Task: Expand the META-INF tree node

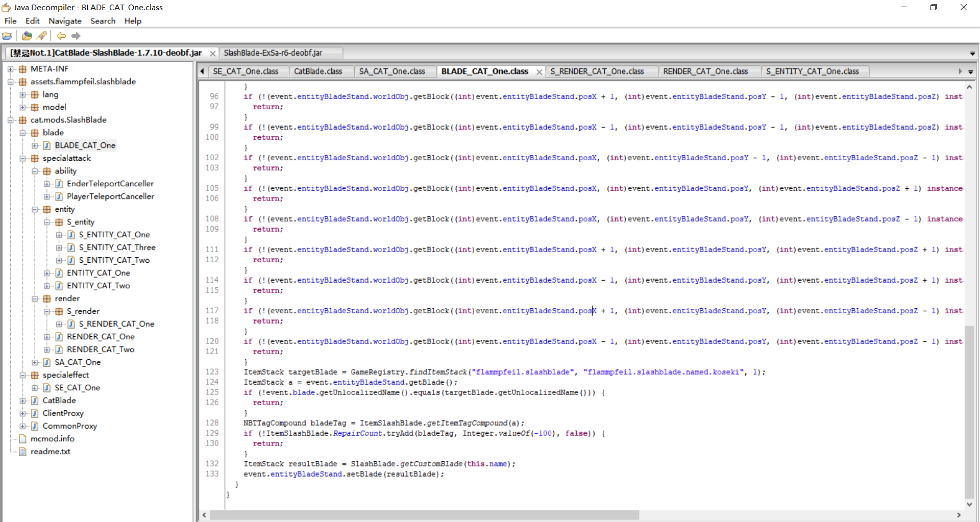Action: pyautogui.click(x=10, y=69)
